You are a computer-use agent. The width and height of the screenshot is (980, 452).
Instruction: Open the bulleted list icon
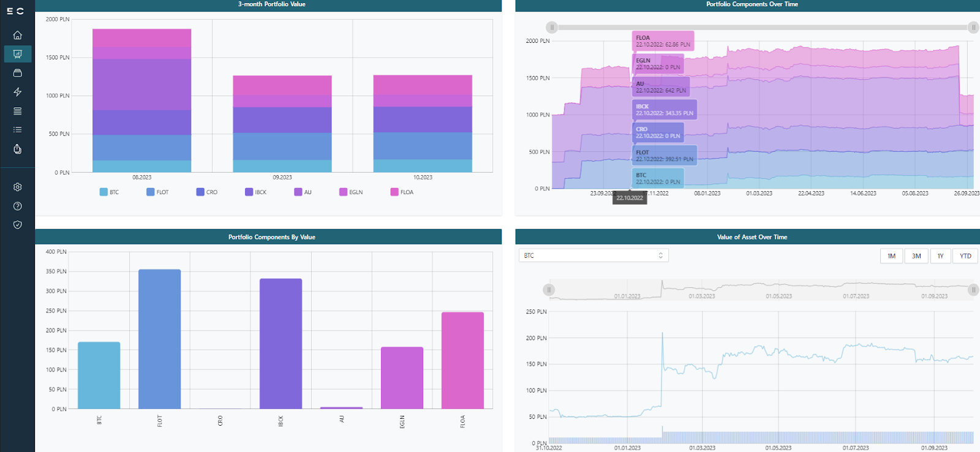[x=18, y=130]
